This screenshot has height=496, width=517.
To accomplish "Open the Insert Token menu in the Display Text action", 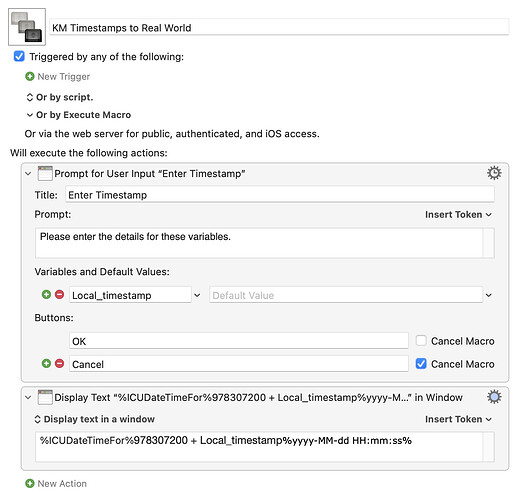I will coord(458,419).
